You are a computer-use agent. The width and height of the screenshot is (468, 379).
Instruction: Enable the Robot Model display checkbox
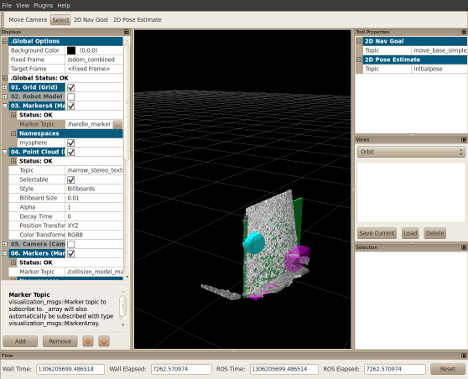71,97
